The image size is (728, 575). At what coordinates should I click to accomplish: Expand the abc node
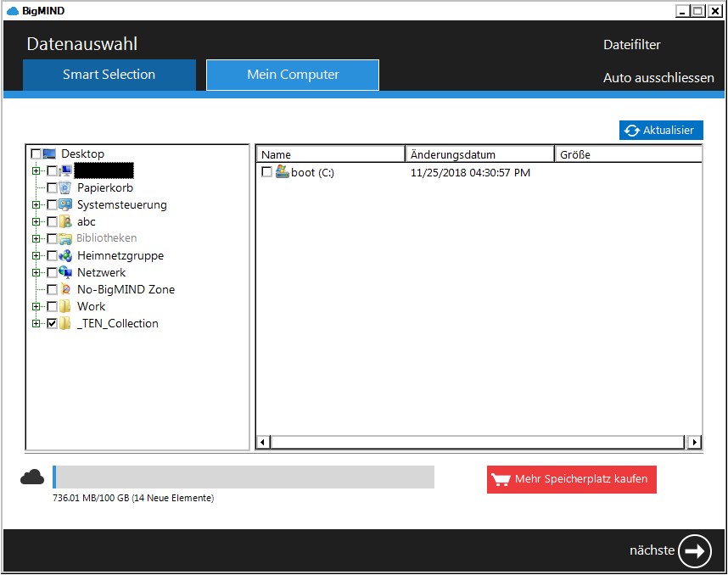(x=36, y=222)
